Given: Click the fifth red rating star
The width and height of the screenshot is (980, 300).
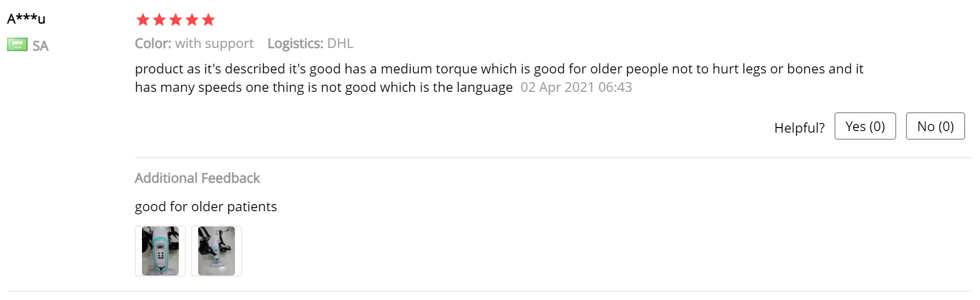Looking at the screenshot, I should coord(208,20).
